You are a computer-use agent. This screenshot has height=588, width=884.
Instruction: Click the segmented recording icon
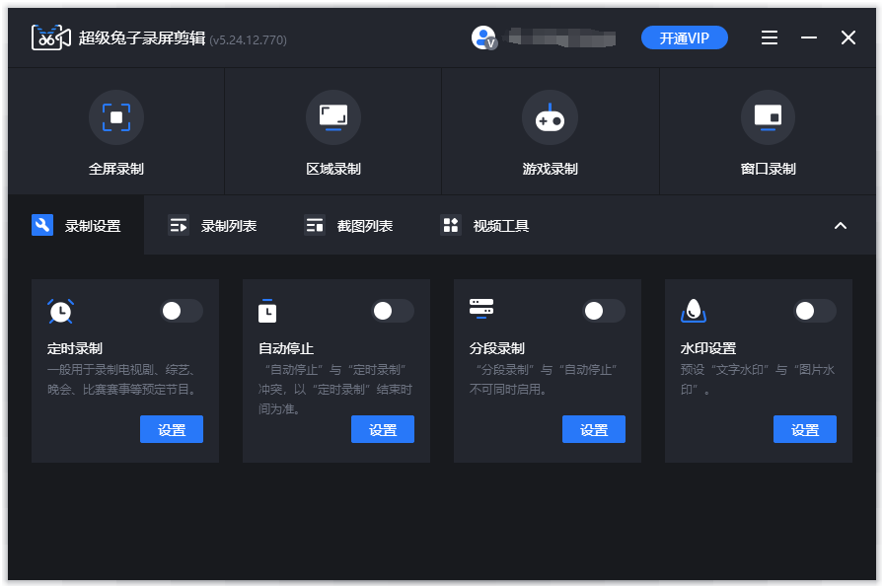tap(481, 308)
